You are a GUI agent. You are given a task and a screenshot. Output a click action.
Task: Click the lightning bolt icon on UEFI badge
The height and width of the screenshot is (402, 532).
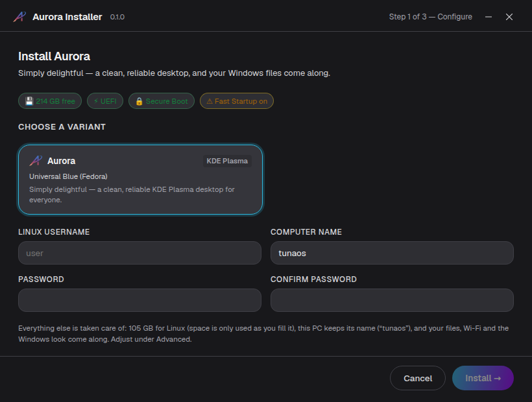coord(96,101)
